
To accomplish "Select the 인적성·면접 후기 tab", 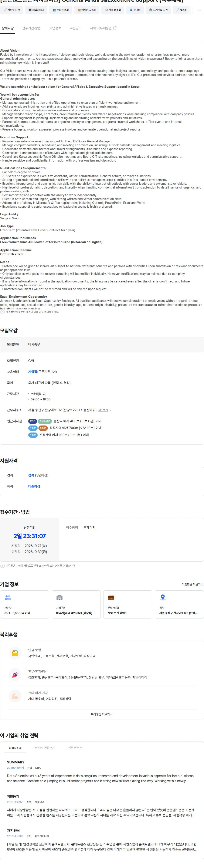I will point(45,748).
